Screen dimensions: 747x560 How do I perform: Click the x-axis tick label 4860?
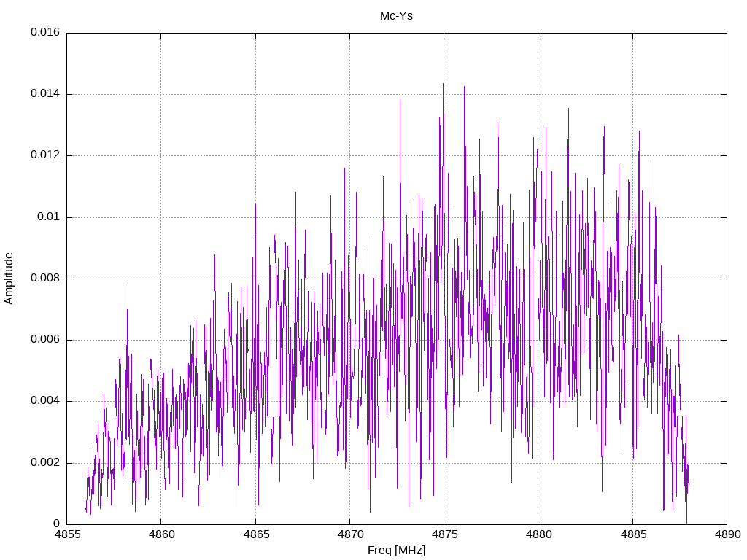(x=161, y=534)
